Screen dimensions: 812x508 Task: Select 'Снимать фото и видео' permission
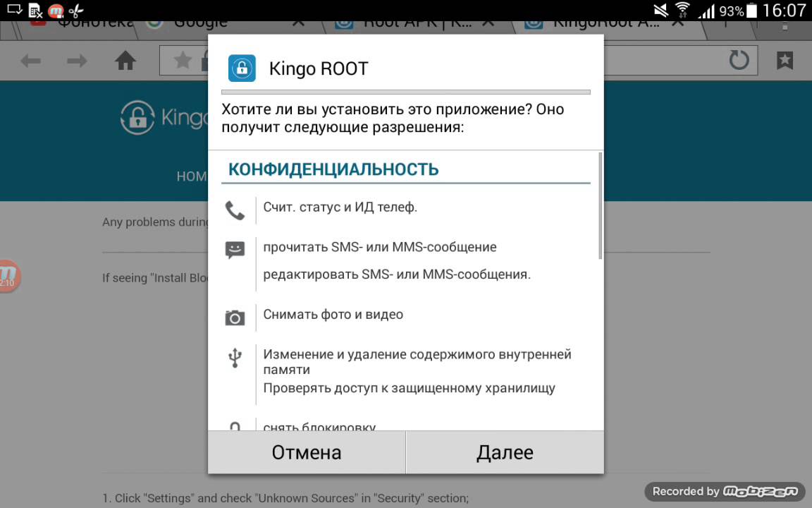click(333, 314)
